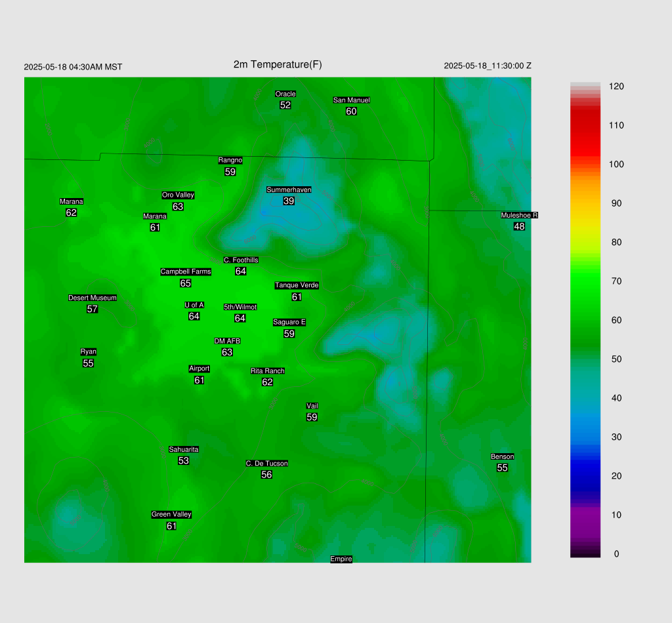This screenshot has height=623, width=672.
Task: Click Oracle temperature value 52
Action: click(285, 105)
